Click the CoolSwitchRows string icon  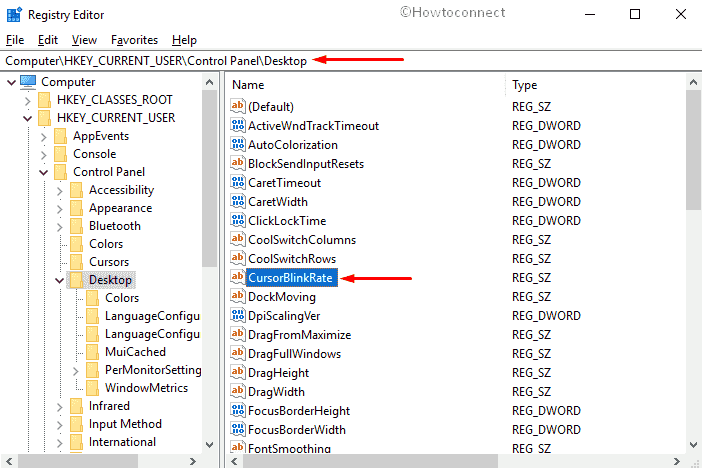click(238, 258)
